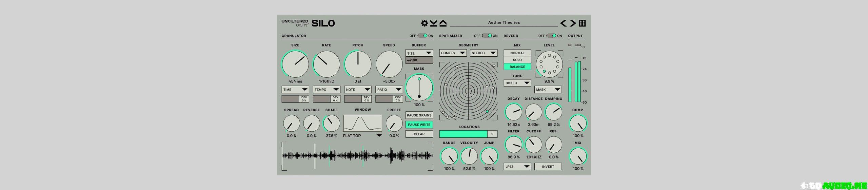Open the Note mode dropdown under Pitch

(x=358, y=90)
